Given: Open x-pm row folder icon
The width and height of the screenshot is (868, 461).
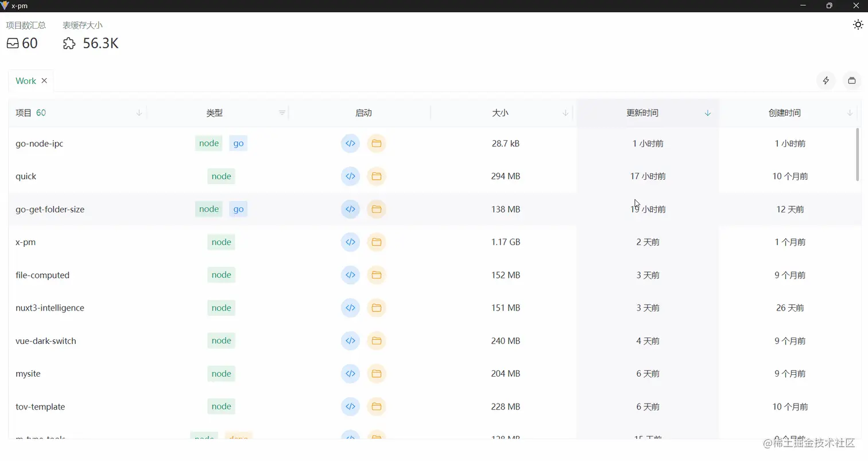Looking at the screenshot, I should tap(377, 242).
